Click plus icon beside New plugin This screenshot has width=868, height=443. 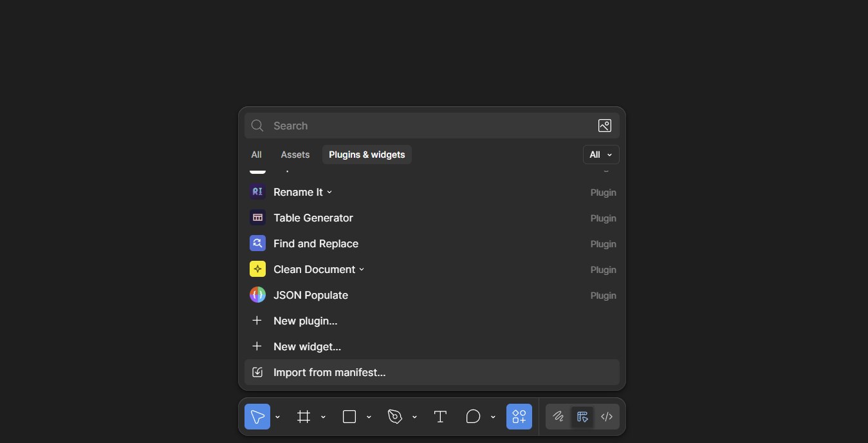pyautogui.click(x=257, y=321)
